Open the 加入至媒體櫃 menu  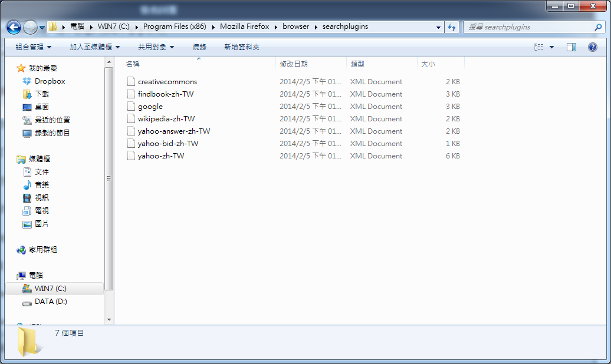point(95,47)
